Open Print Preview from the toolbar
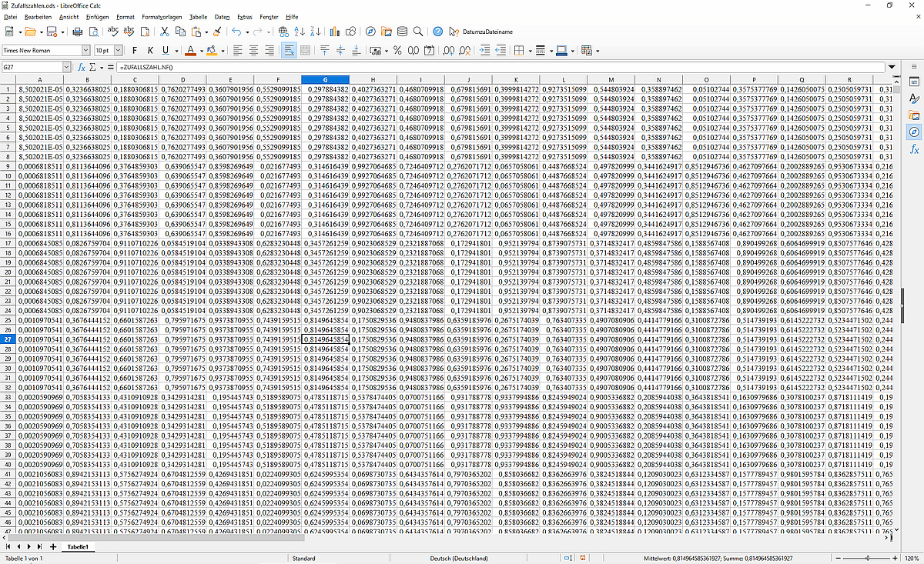 pos(93,32)
